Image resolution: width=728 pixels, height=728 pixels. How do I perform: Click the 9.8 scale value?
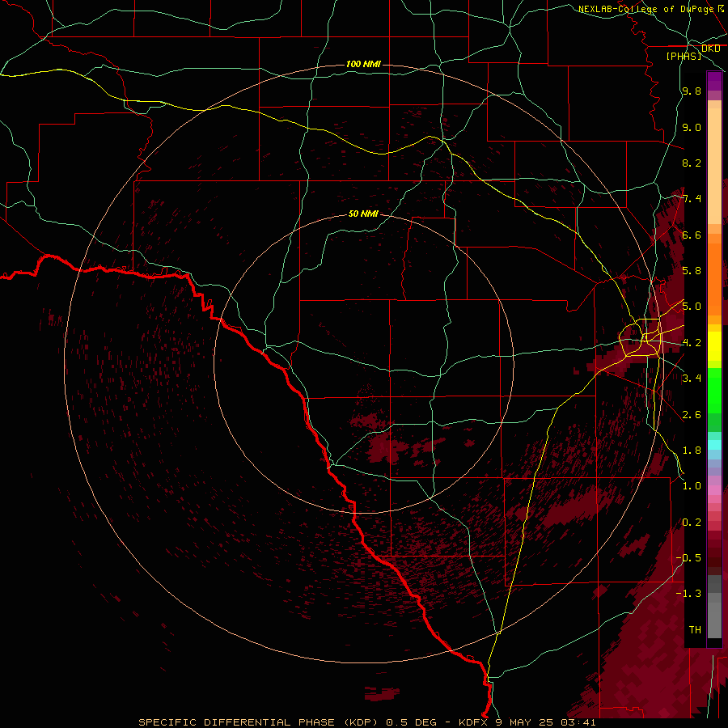point(692,91)
